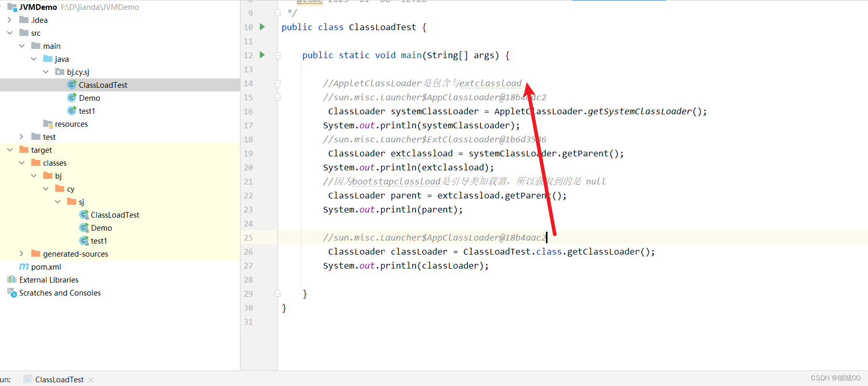Click the ClassLoadTest class name on line 10

coord(382,27)
